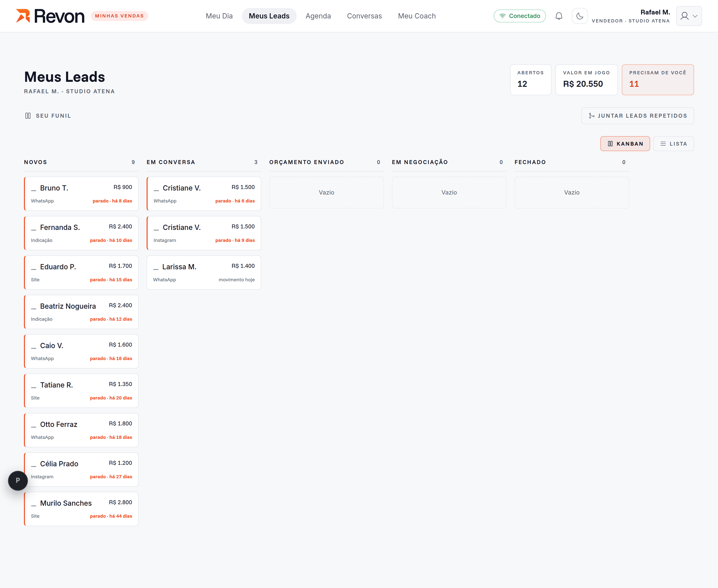Open the notifications bell
The image size is (718, 588).
[559, 16]
